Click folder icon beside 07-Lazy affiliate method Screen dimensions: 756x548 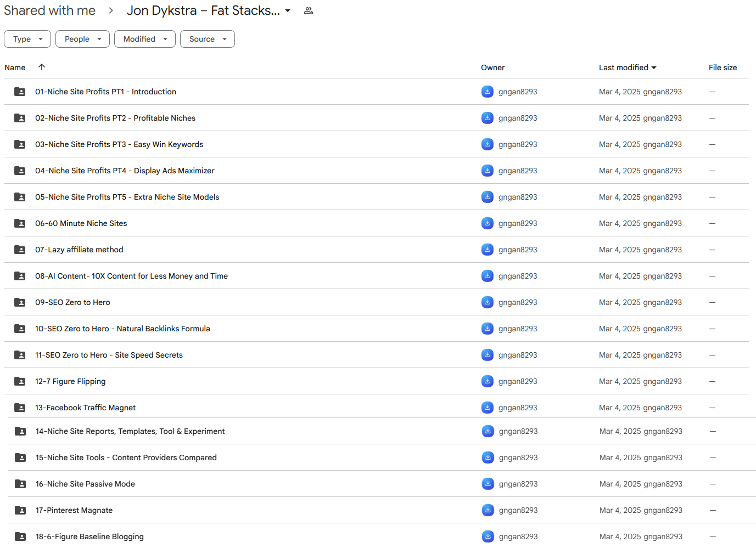tap(20, 250)
